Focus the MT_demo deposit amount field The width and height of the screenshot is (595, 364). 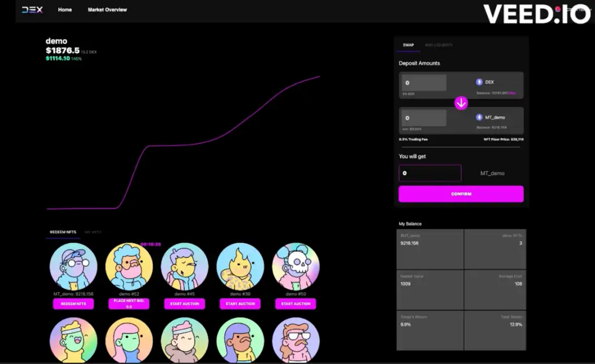(x=424, y=118)
